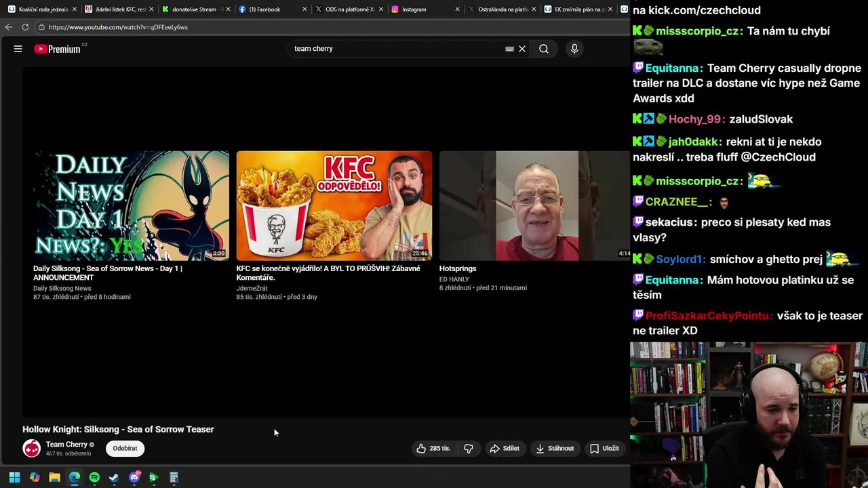Subscribe with the Odebírat button

tap(125, 448)
